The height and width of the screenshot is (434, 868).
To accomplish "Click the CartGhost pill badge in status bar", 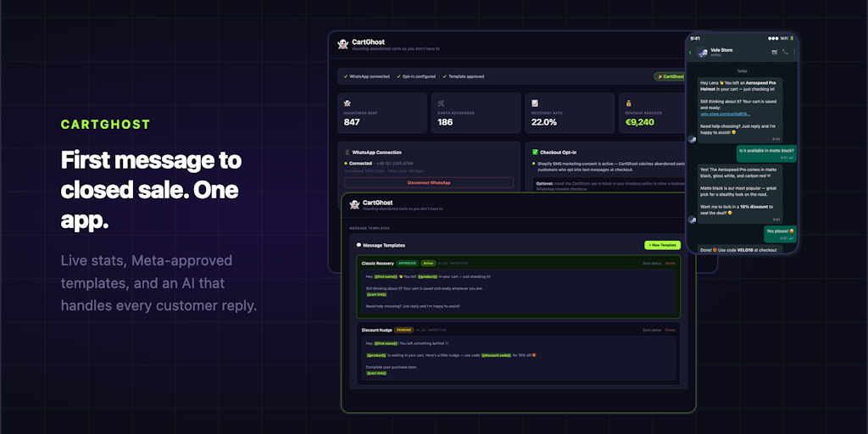I will [670, 76].
